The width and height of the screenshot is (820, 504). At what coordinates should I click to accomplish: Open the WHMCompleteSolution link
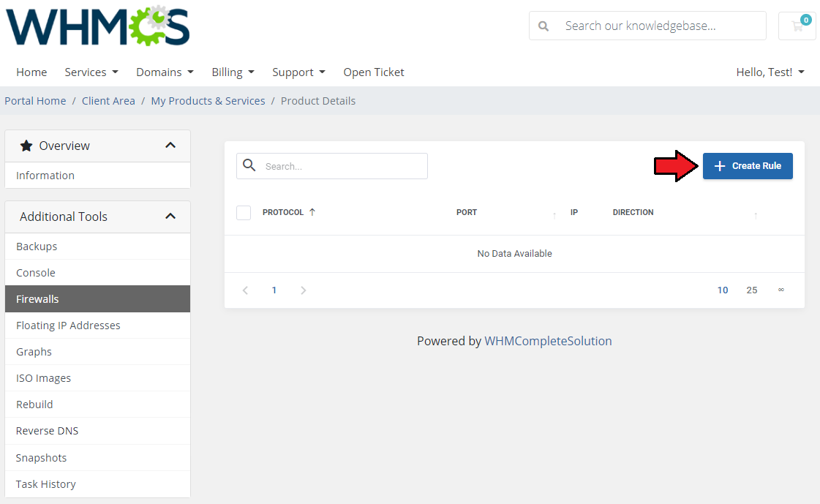pyautogui.click(x=548, y=341)
